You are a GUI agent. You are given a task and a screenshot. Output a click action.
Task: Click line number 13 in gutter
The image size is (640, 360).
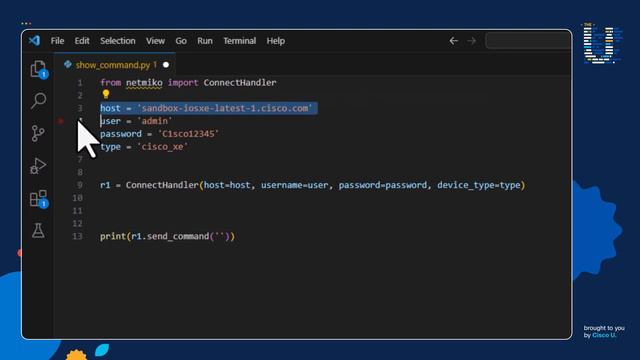pyautogui.click(x=78, y=236)
